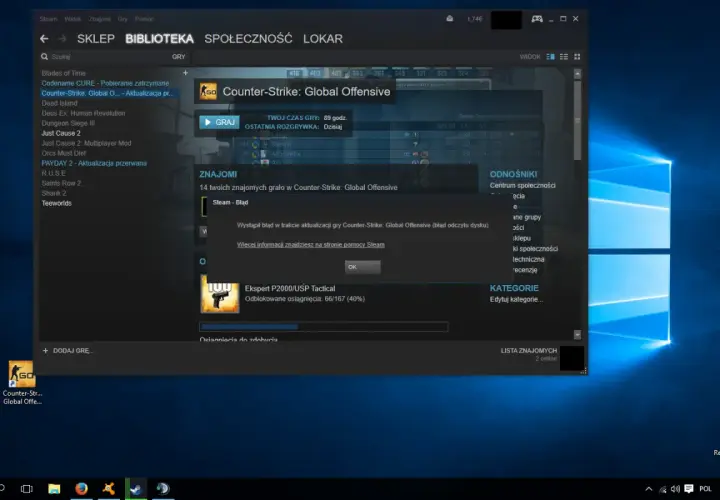Click the CS:GO logo beside game title
720x500 pixels.
pyautogui.click(x=208, y=91)
